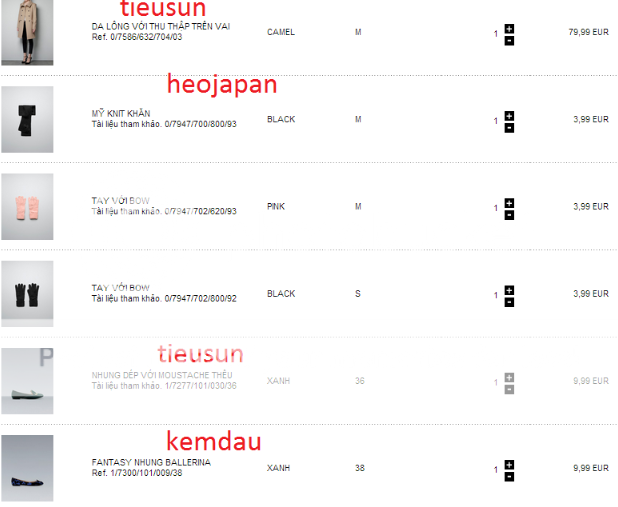Open black knit scarf thumbnail

pyautogui.click(x=26, y=119)
